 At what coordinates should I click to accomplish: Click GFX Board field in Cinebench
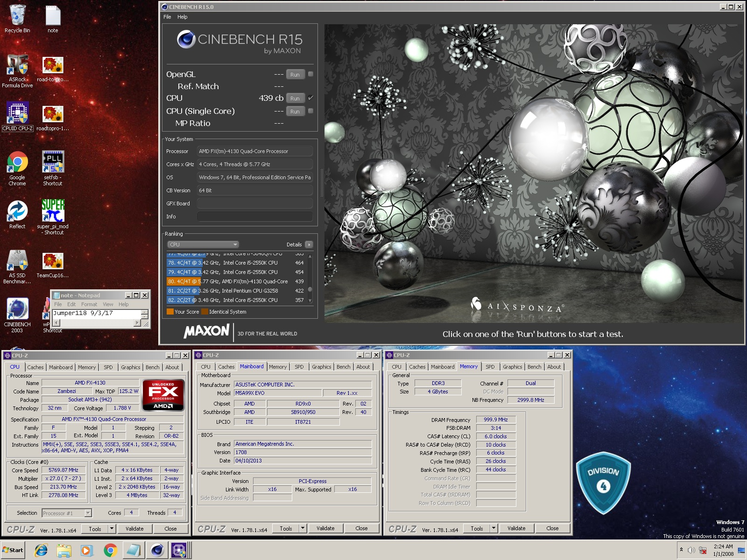tap(255, 203)
